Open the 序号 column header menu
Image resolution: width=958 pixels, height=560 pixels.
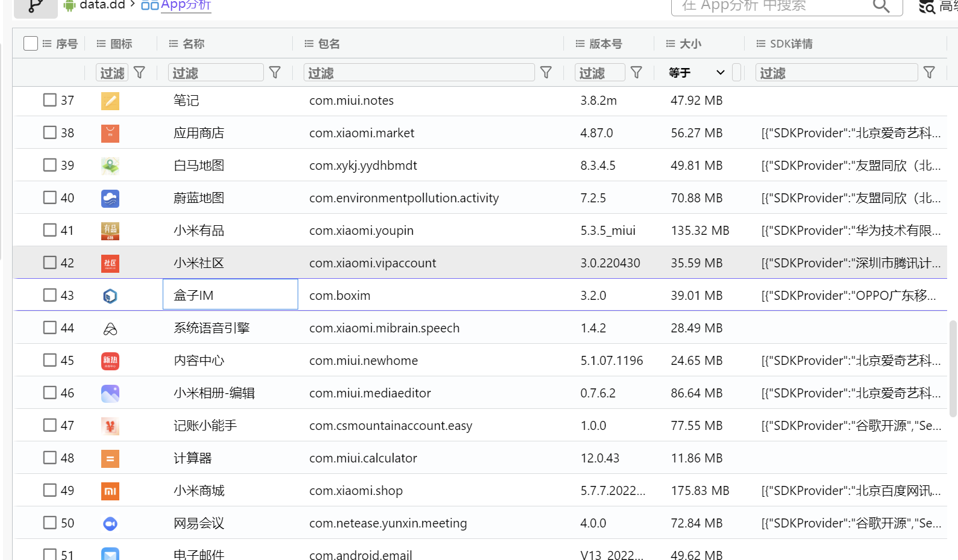tap(47, 44)
